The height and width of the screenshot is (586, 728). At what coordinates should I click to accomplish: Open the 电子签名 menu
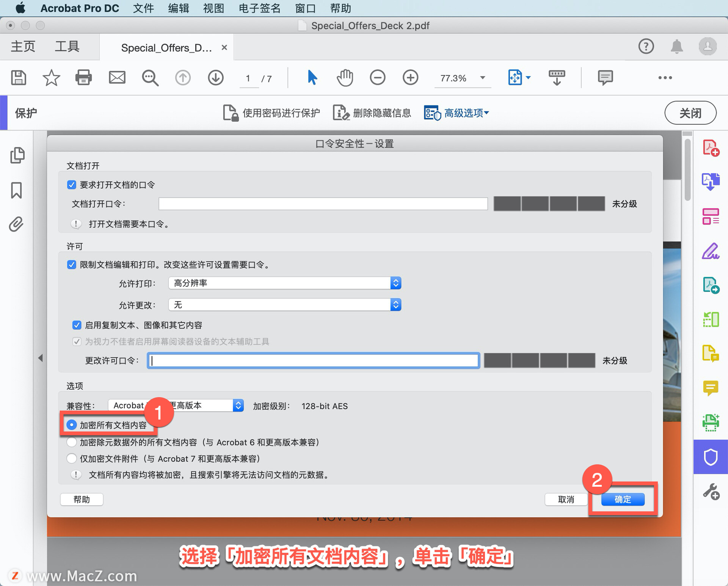pyautogui.click(x=259, y=8)
